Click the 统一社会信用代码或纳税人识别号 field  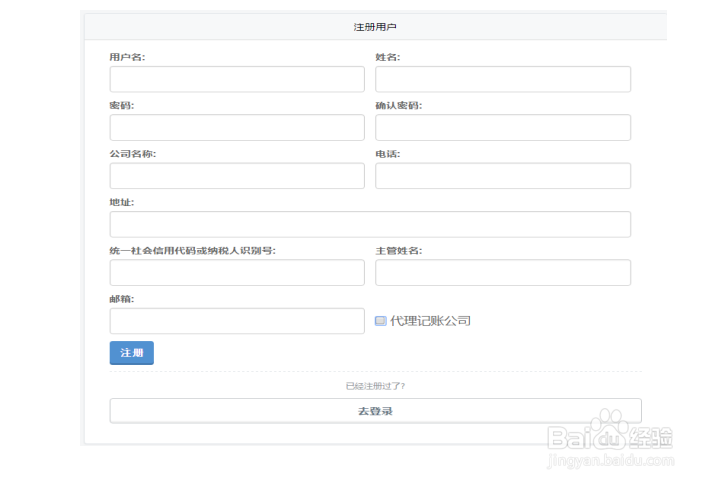237,272
